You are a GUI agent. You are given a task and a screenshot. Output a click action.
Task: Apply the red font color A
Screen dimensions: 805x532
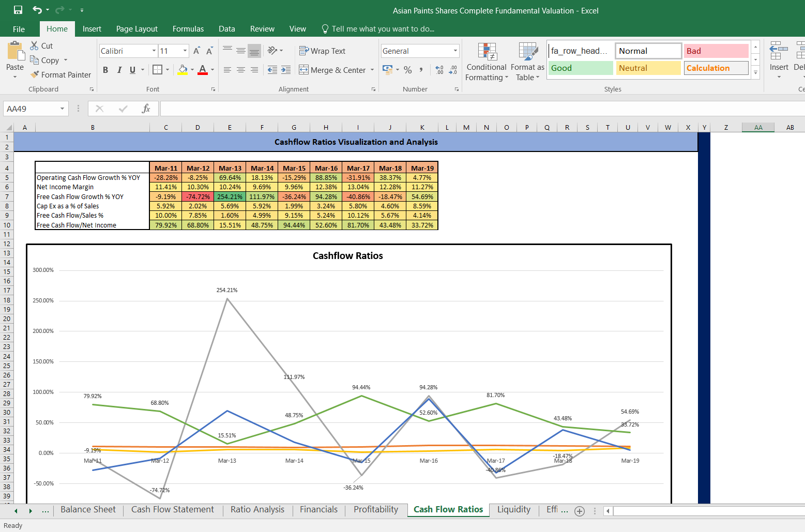tap(203, 70)
